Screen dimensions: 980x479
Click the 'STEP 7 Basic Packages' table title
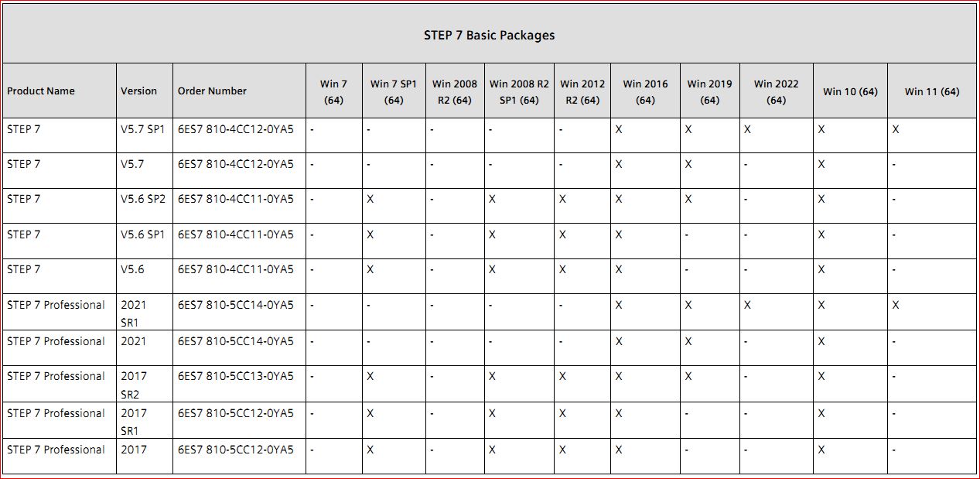(489, 35)
